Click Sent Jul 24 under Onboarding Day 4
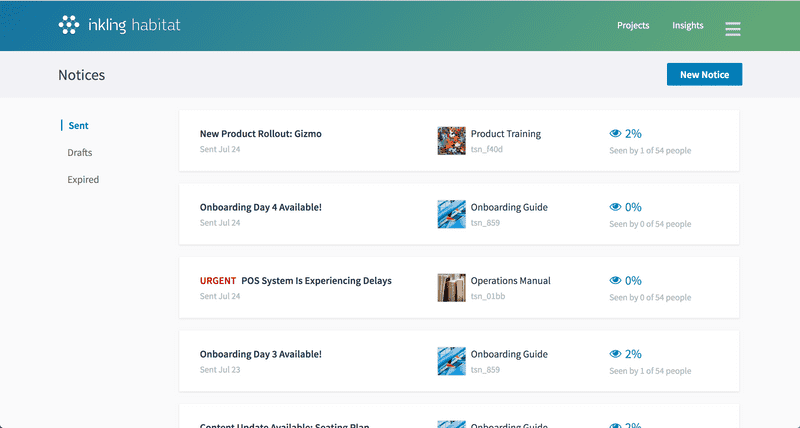 pyautogui.click(x=220, y=223)
